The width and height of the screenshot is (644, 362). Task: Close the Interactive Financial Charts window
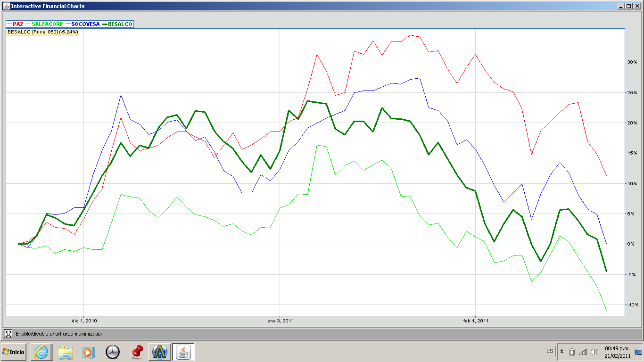click(636, 6)
